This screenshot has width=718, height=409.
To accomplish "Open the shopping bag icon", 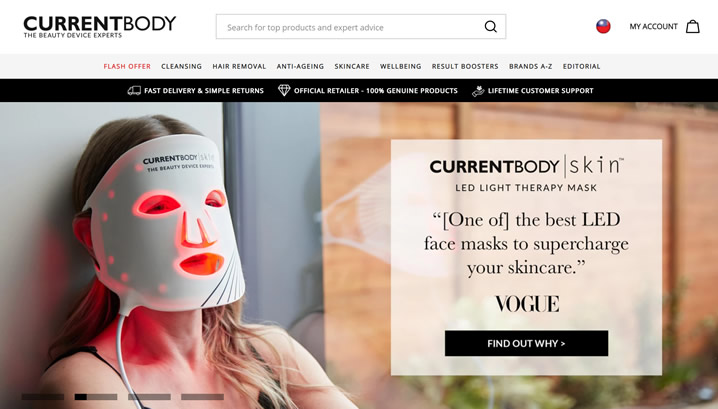I will [692, 27].
